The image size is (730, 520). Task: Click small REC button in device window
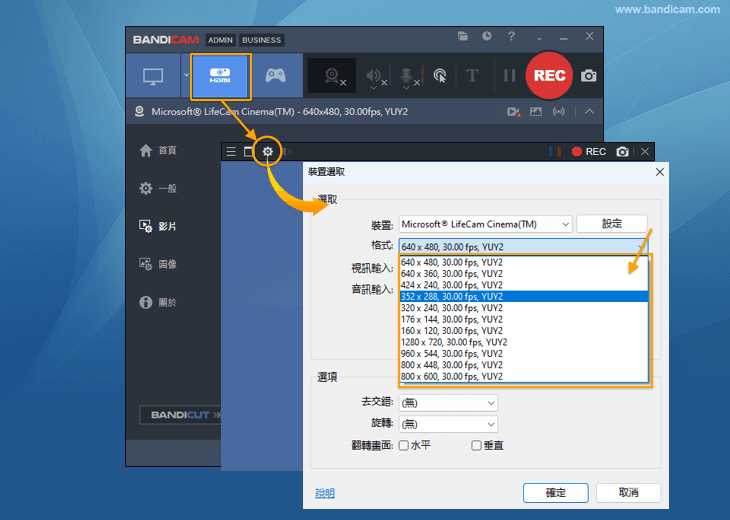pos(588,152)
